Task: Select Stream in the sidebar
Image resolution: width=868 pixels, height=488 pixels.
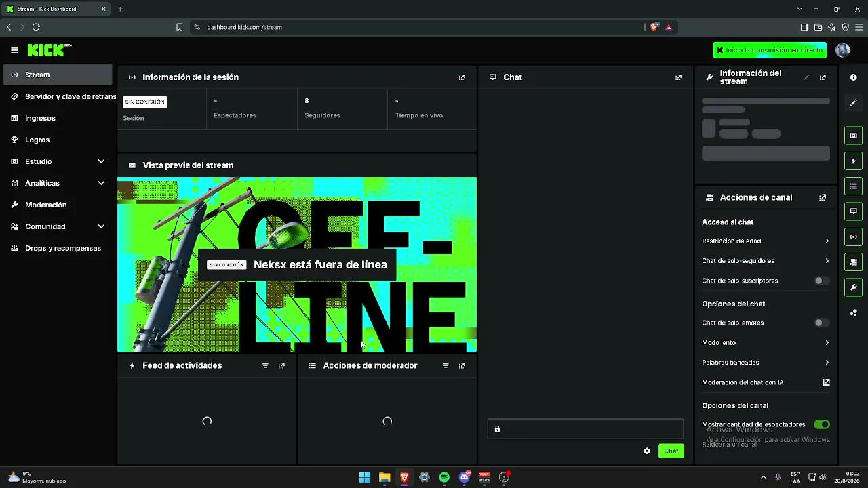Action: point(58,75)
